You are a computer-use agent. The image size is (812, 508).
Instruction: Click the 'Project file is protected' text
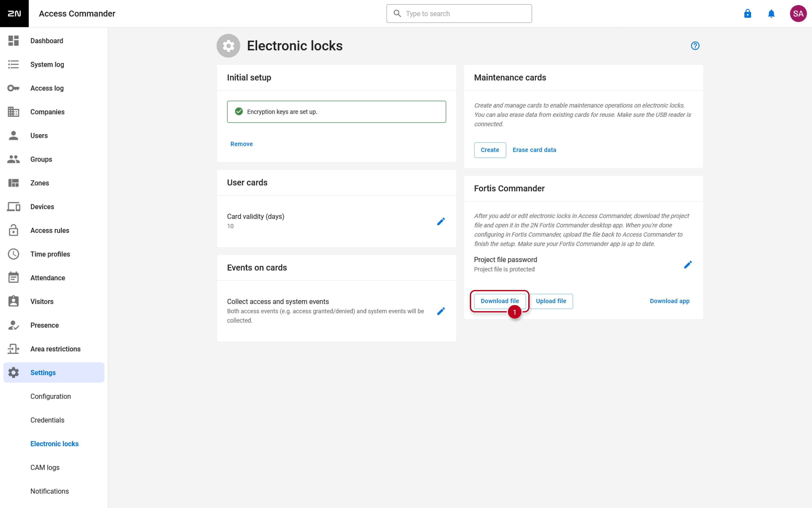point(504,269)
